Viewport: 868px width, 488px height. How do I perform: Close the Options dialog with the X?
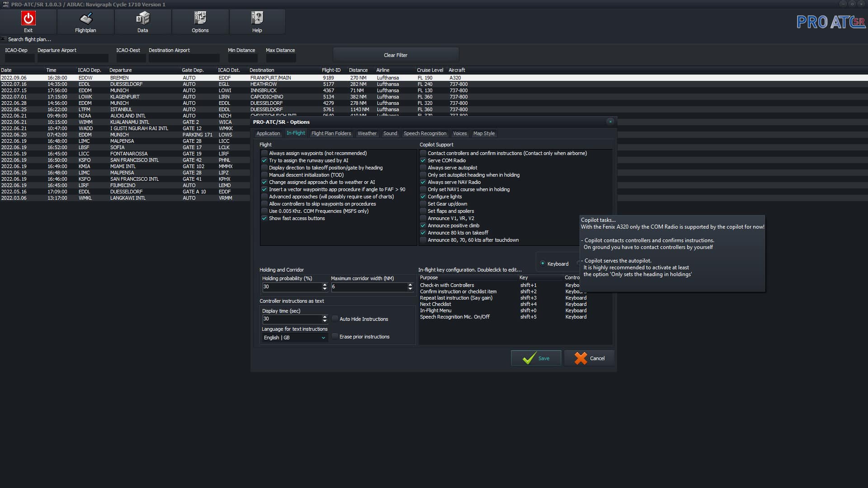(610, 122)
